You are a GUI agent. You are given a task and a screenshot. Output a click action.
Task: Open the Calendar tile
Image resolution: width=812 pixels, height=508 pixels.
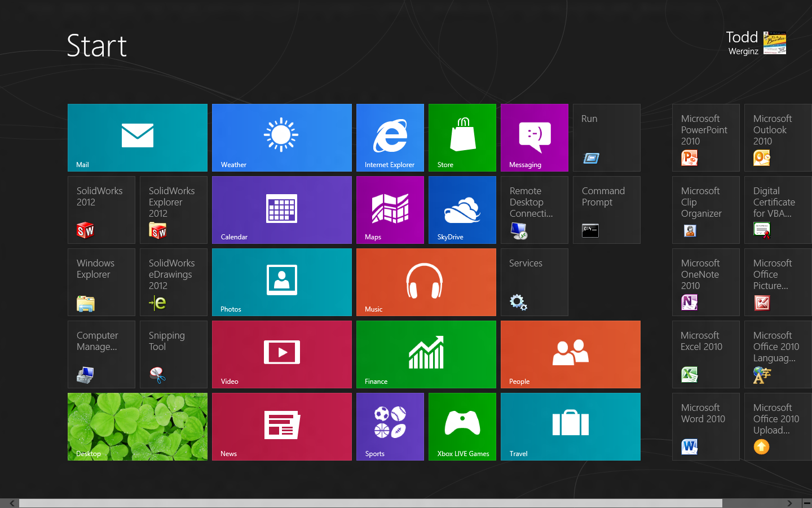pos(282,210)
